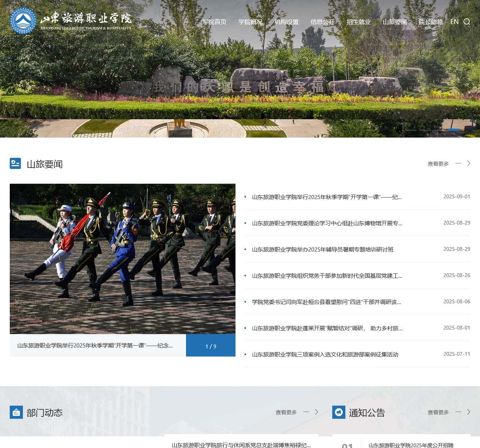The image size is (480, 448).
Task: Open the 学院概况 navigation menu
Action: pos(250,22)
